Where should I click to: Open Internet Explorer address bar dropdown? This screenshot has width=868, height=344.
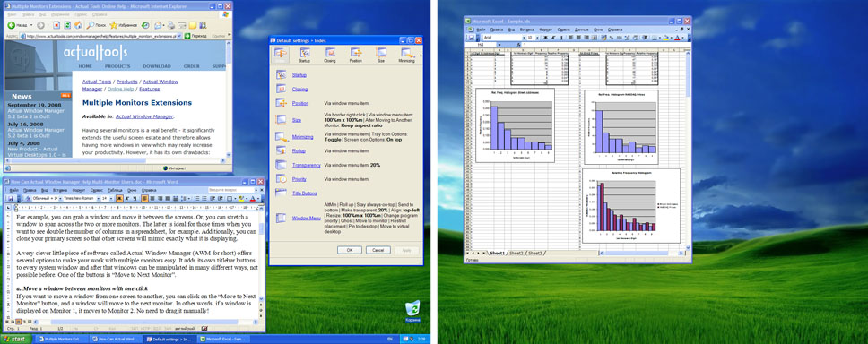(178, 36)
